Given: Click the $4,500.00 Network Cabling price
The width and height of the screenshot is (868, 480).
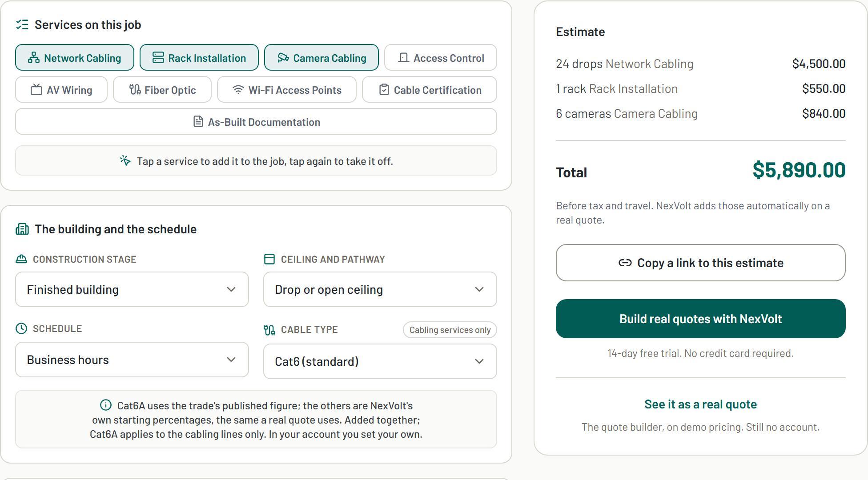Looking at the screenshot, I should tap(819, 64).
